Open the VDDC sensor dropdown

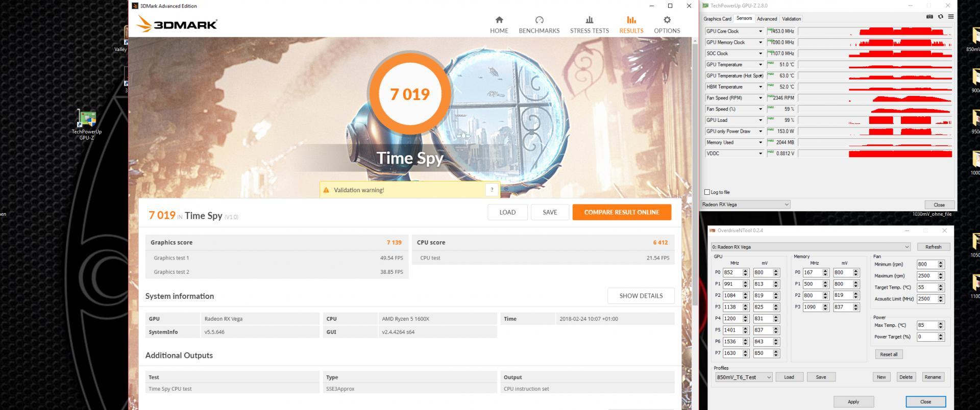pos(760,153)
